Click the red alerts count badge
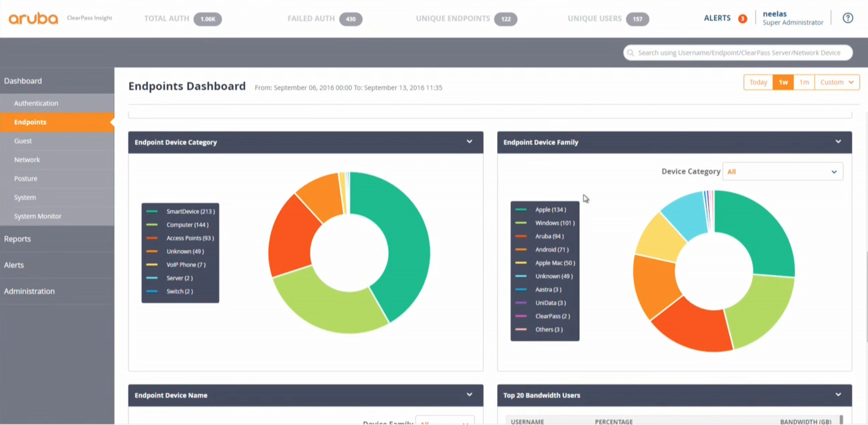 (x=742, y=19)
